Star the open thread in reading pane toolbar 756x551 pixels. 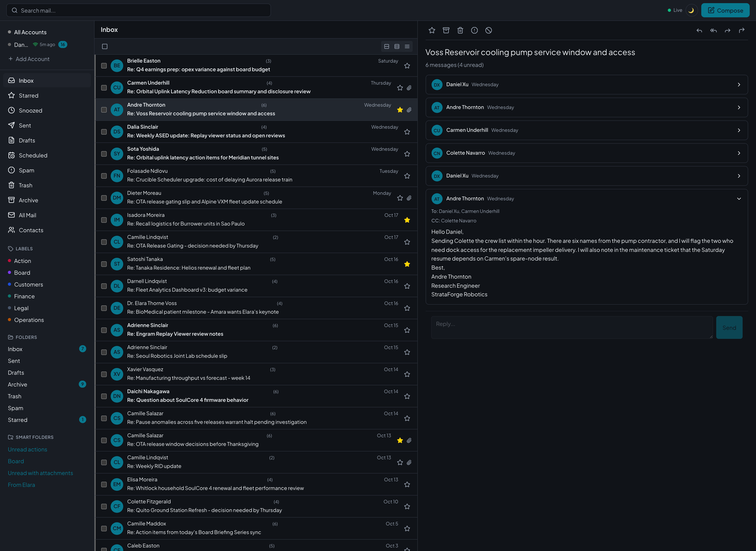coord(432,30)
